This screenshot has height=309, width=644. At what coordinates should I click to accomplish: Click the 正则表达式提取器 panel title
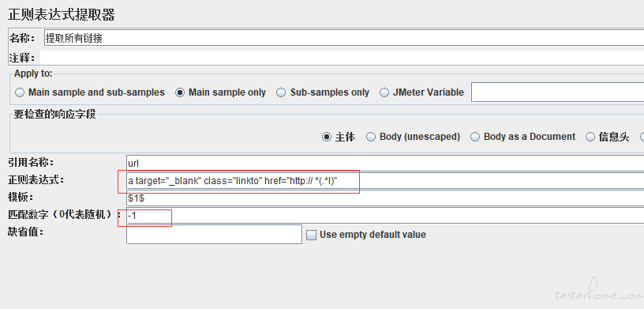62,15
